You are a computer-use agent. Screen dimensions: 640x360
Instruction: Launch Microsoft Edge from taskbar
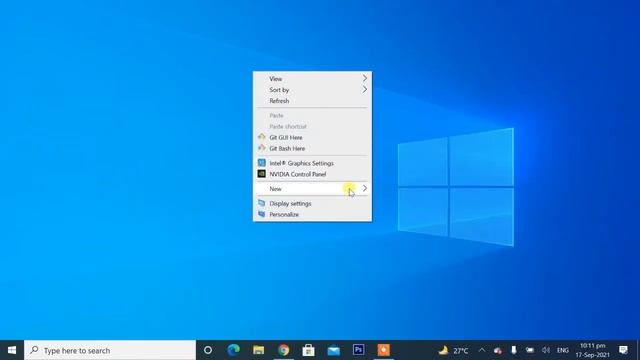[x=233, y=350]
